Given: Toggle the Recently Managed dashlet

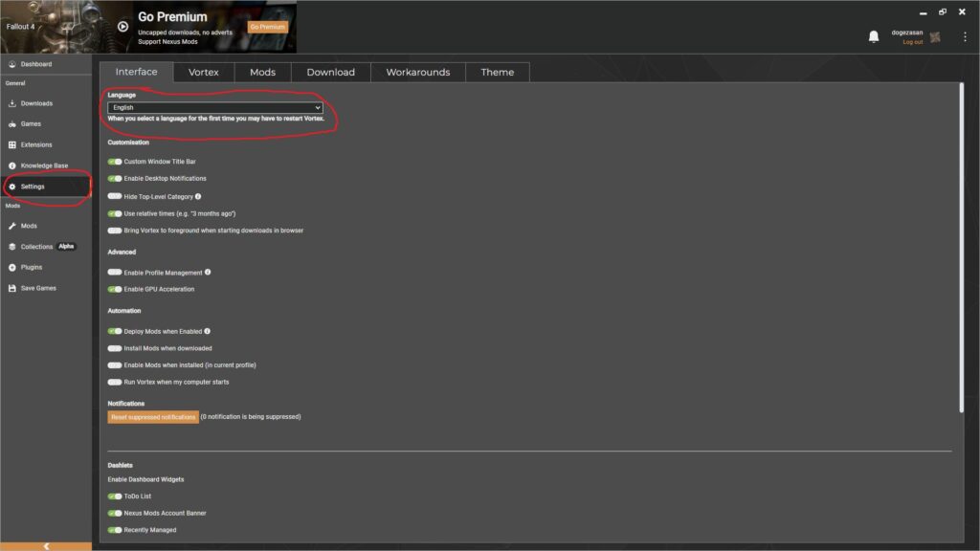Looking at the screenshot, I should point(115,530).
